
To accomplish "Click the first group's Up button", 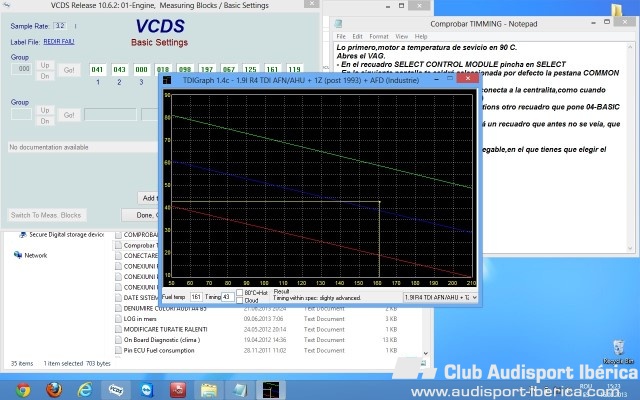I will point(45,65).
